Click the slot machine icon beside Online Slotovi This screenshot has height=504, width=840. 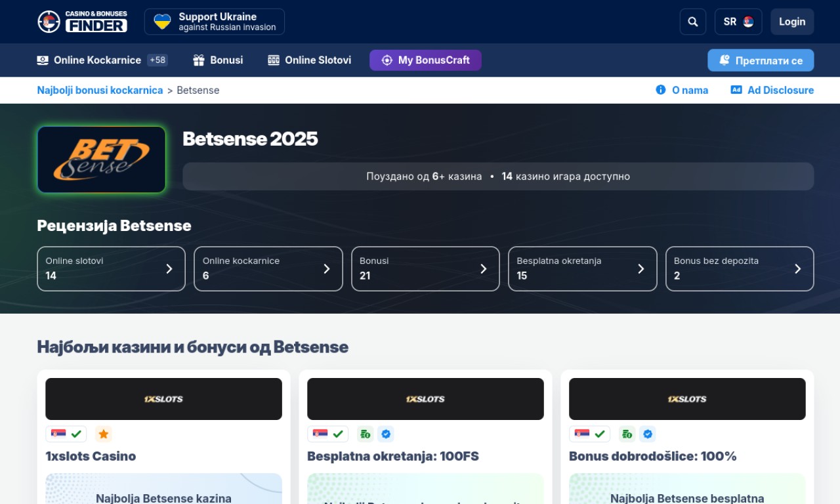coord(274,60)
